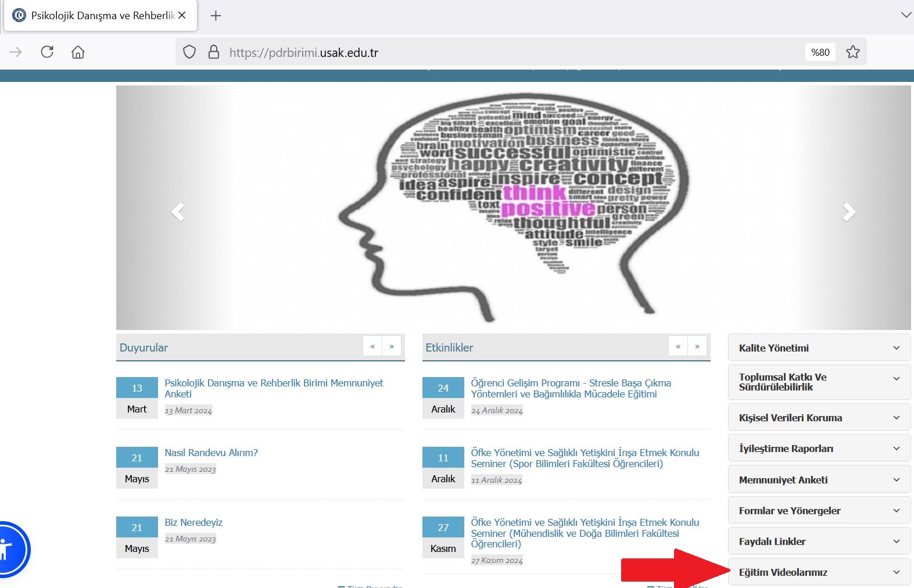Expand the Formlar ve Yönergeler menu
Image resolution: width=914 pixels, height=588 pixels.
point(819,511)
